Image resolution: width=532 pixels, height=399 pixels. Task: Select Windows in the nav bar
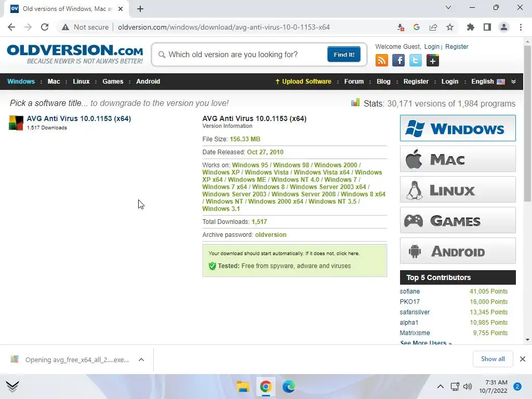[21, 82]
